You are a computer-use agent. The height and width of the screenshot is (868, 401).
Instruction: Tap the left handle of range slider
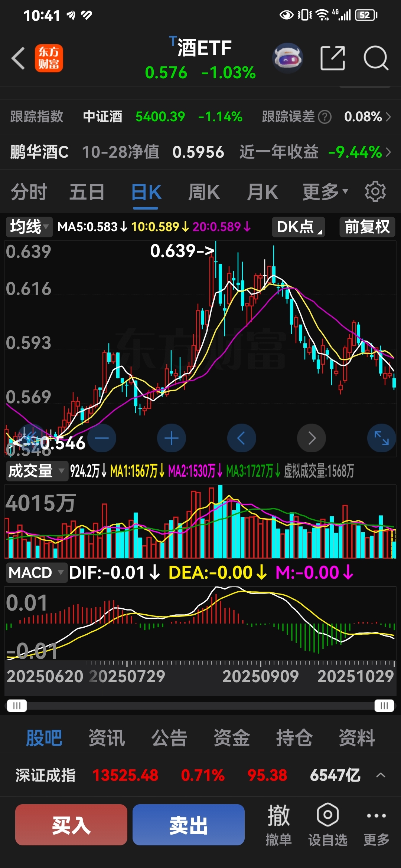(x=17, y=705)
